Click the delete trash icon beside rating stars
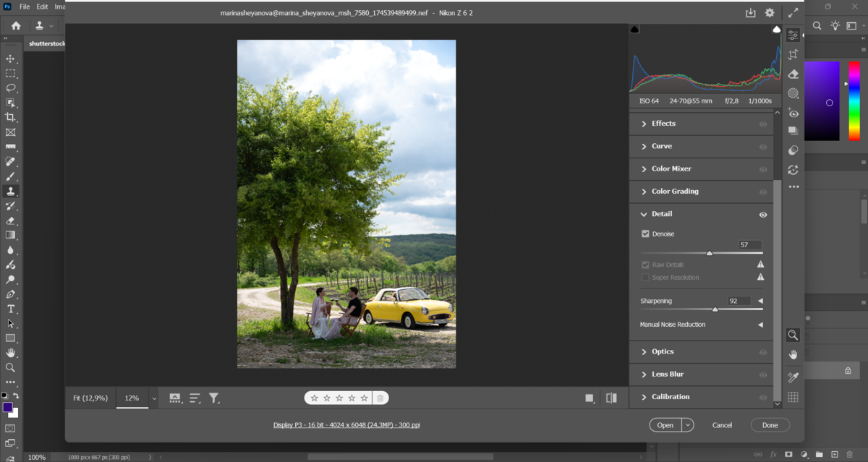The width and height of the screenshot is (868, 462). (x=380, y=398)
